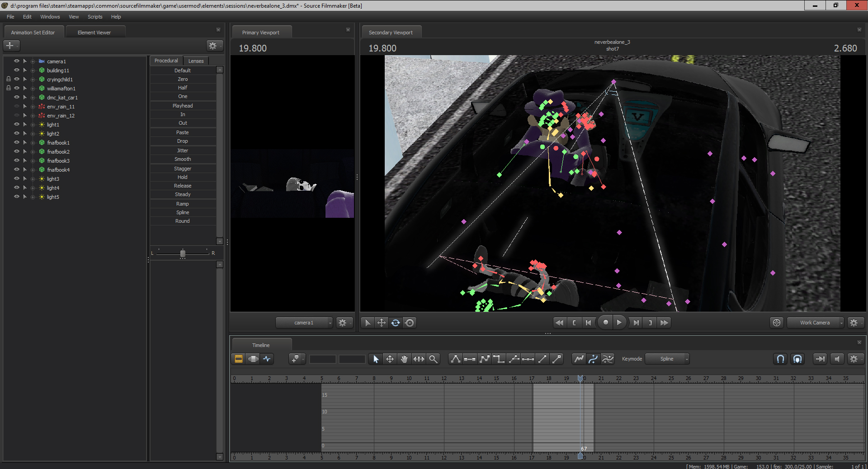Viewport: 868px width, 469px height.
Task: Open the camera1 dropdown under primary viewport
Action: click(304, 323)
